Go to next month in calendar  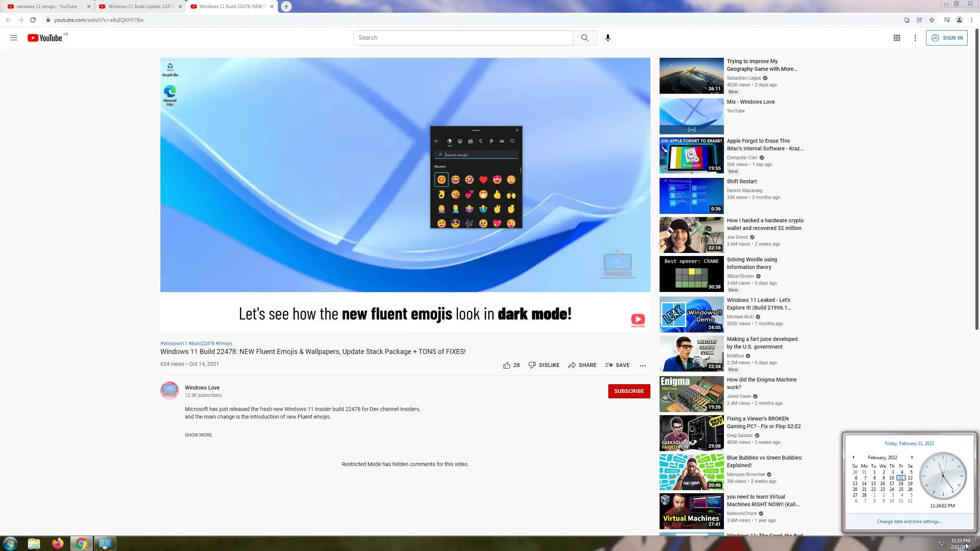(912, 457)
